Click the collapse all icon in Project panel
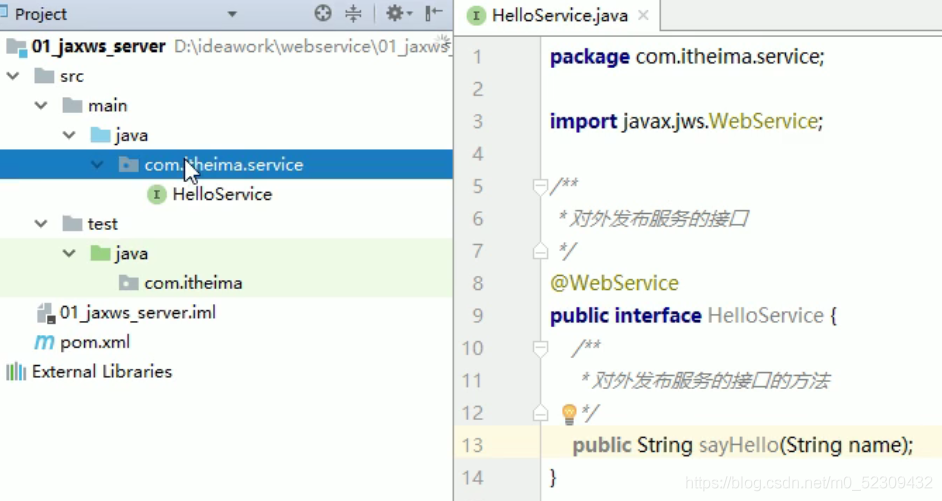The image size is (942, 501). tap(353, 14)
